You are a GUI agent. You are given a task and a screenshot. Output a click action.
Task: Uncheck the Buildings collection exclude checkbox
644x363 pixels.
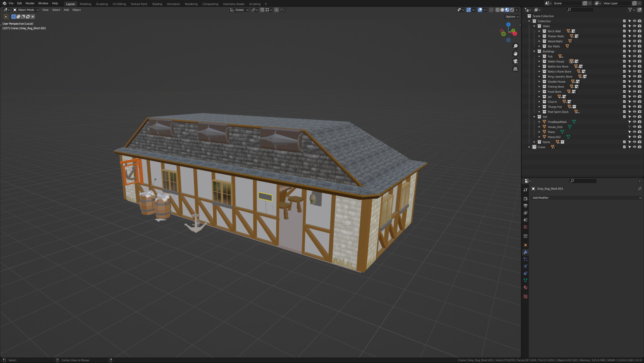pos(625,51)
